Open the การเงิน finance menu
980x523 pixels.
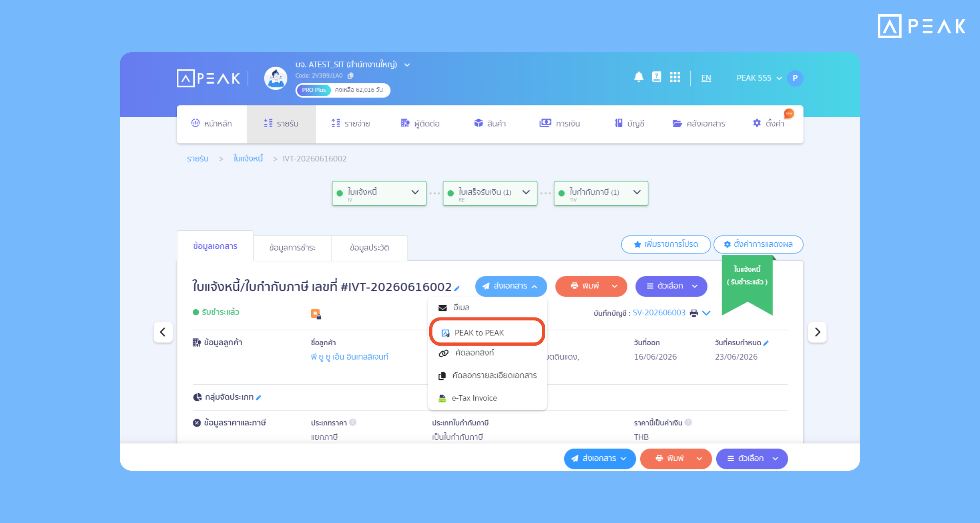tap(559, 123)
